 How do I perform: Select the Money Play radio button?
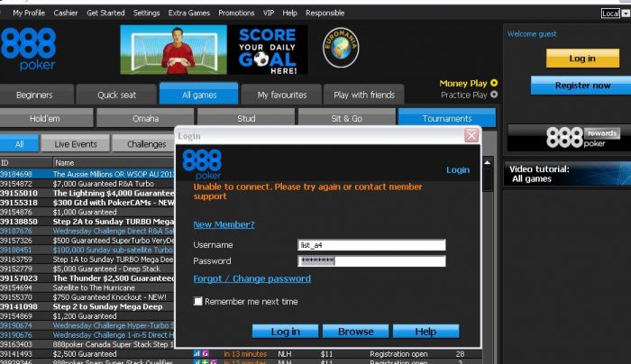(x=494, y=83)
